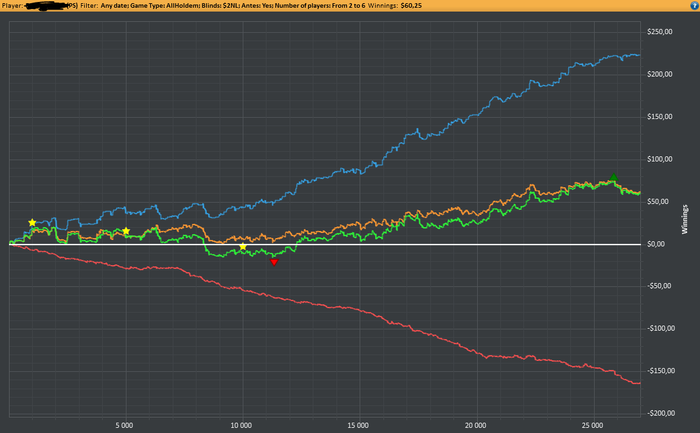The image size is (700, 433).
Task: Click the 'Blinds: $2NL' filter text
Action: click(220, 6)
